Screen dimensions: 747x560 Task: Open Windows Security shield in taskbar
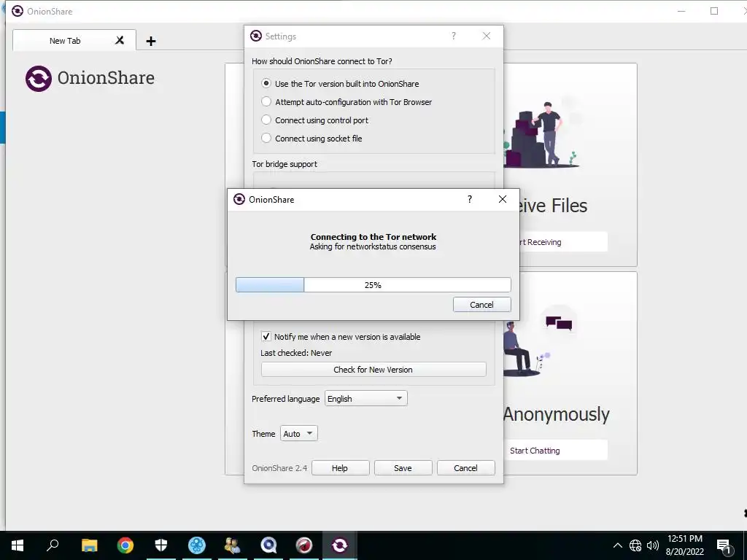[x=161, y=545]
